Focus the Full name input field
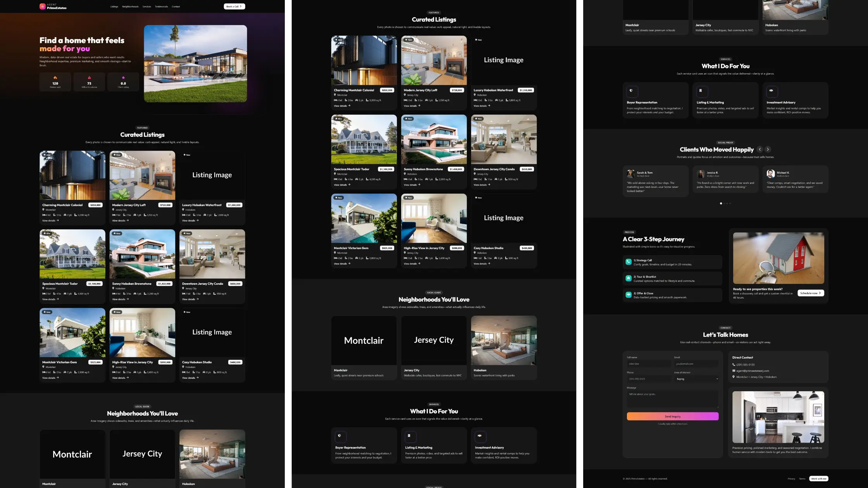868x488 pixels. pyautogui.click(x=648, y=364)
